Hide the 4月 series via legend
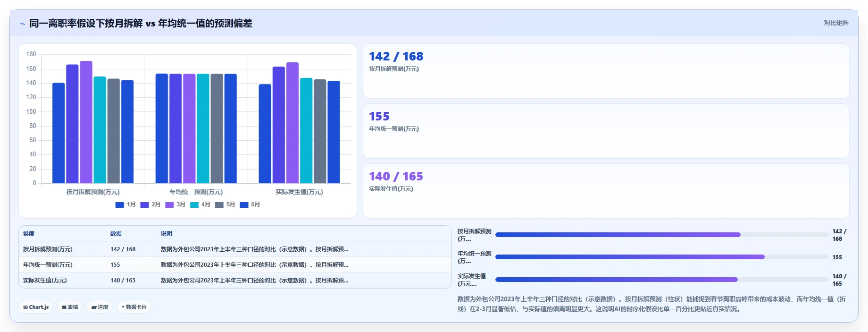Image resolution: width=868 pixels, height=332 pixels. [x=200, y=204]
